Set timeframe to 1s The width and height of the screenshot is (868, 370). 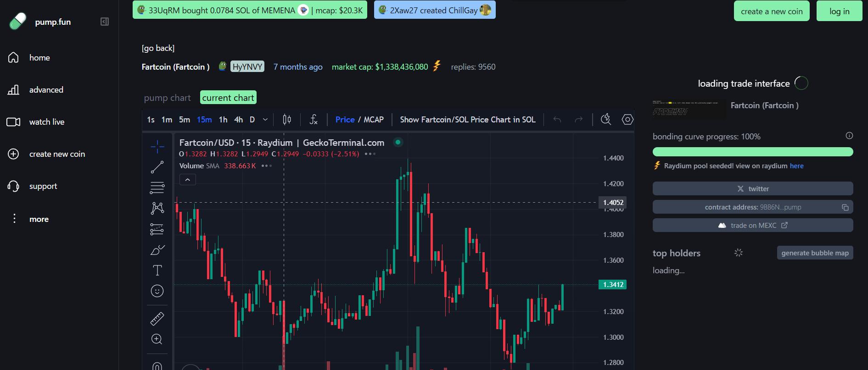[151, 120]
